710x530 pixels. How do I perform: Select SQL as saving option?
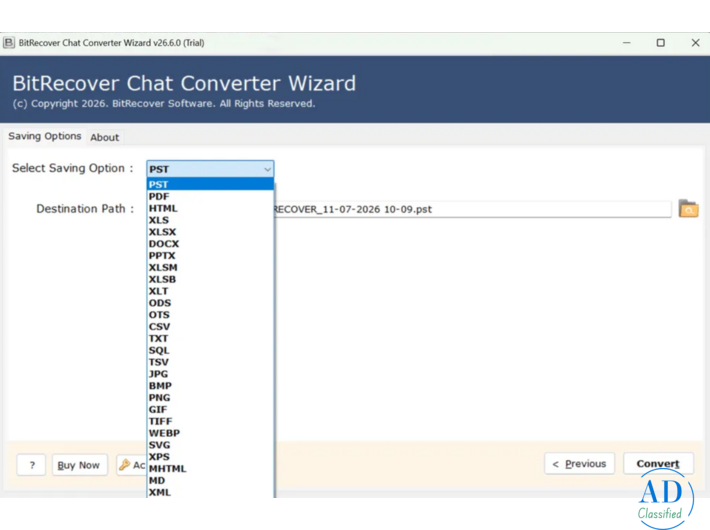[x=210, y=350]
